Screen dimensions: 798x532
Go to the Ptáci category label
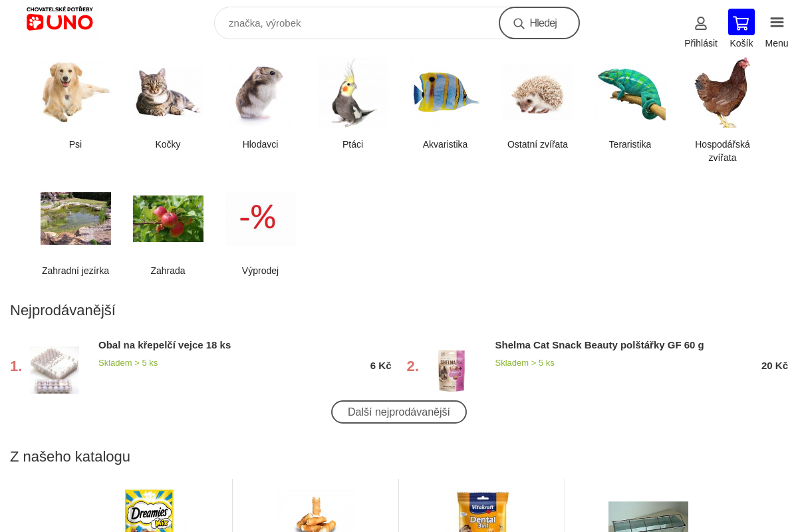[352, 144]
